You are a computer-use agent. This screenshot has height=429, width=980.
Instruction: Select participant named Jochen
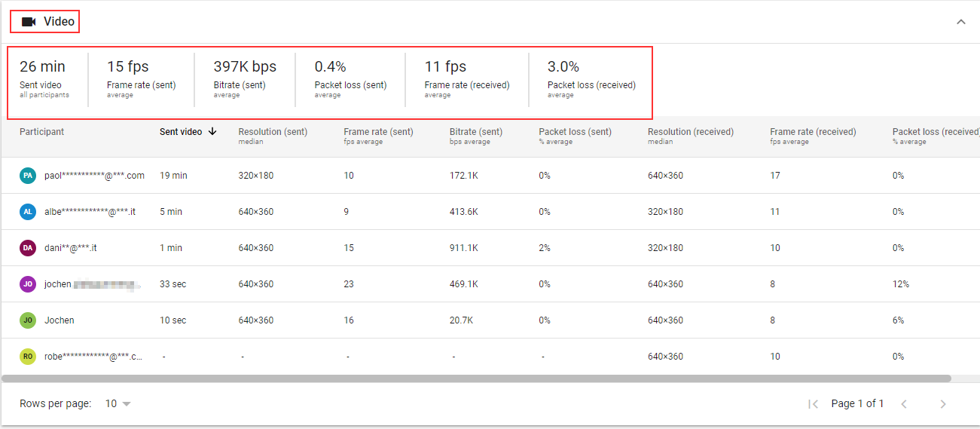60,320
